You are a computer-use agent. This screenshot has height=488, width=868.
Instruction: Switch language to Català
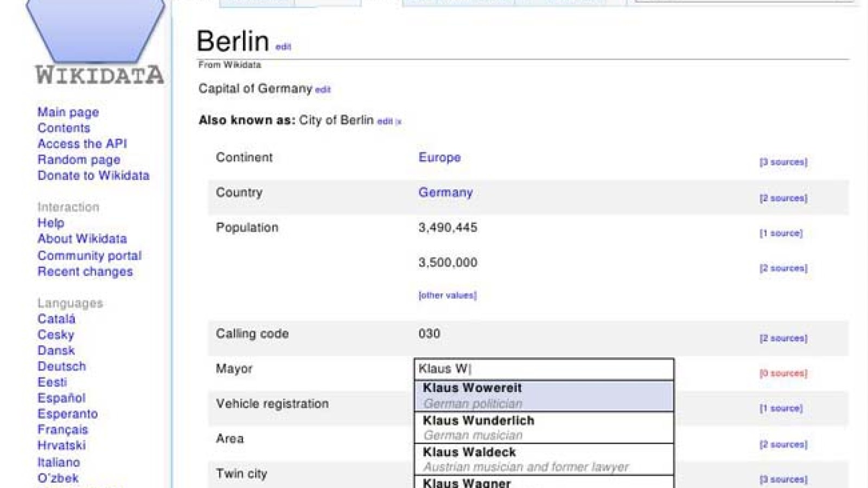[x=56, y=319]
